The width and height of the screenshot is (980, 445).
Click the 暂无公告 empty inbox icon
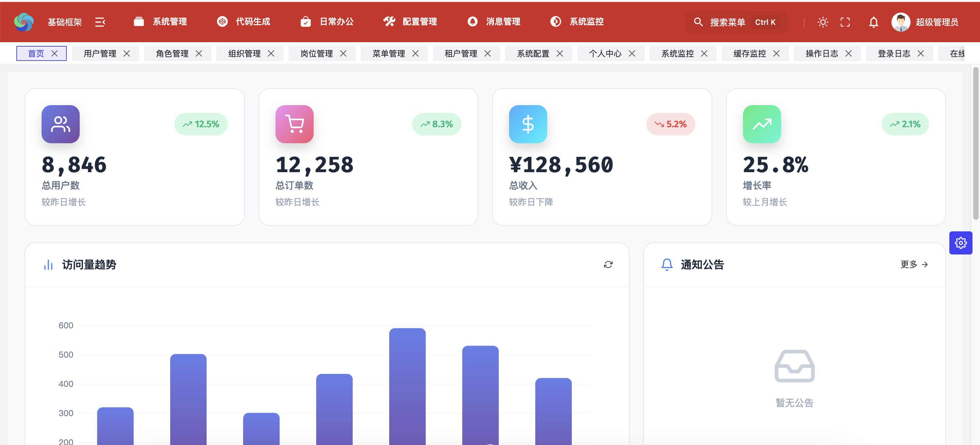click(795, 366)
